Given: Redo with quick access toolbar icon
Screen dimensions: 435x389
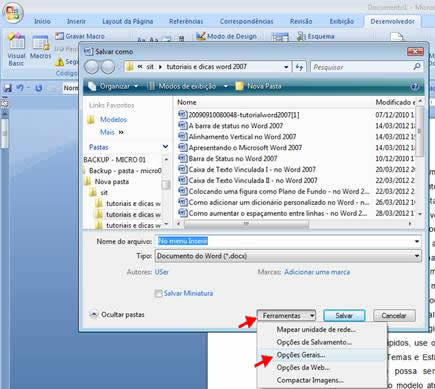Looking at the screenshot, I should click(39, 88).
